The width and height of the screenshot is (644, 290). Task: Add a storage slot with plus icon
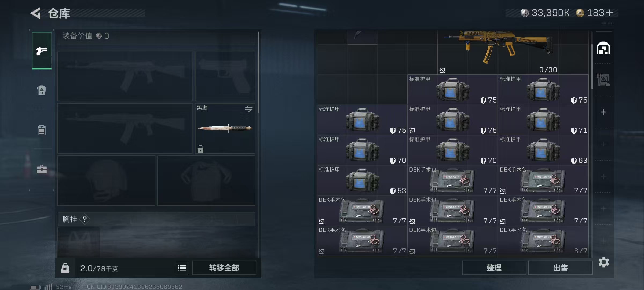click(603, 112)
